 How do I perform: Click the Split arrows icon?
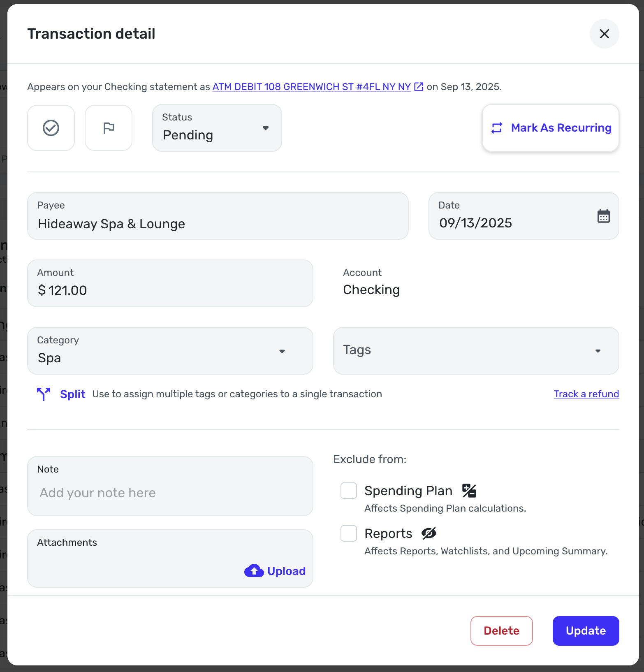pyautogui.click(x=44, y=394)
